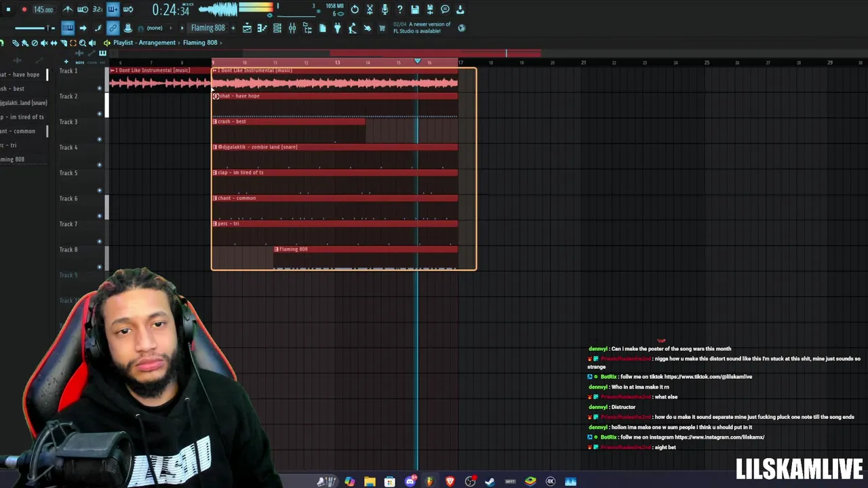
Task: Click the stamp tool icon in toolbar
Action: coord(128,28)
